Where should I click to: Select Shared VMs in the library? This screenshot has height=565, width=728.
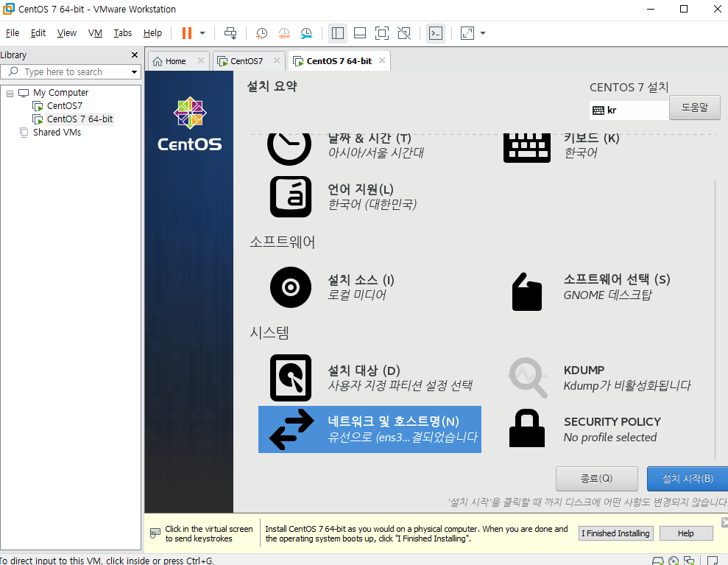57,133
